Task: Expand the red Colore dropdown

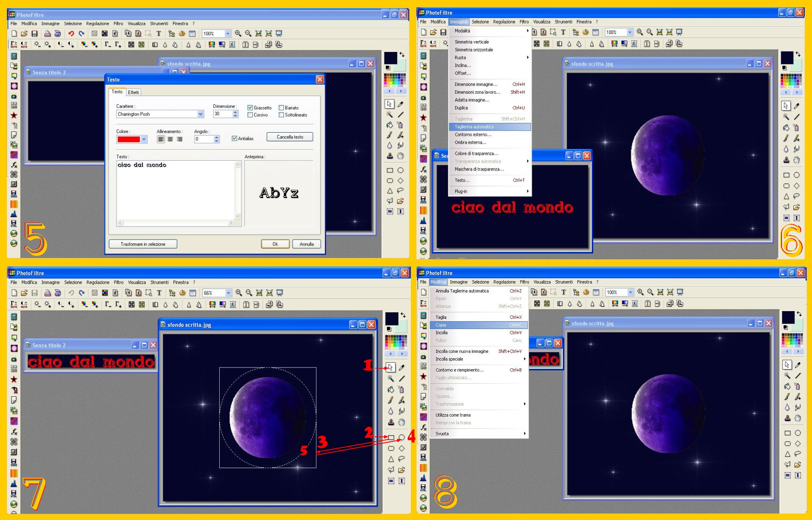Action: pyautogui.click(x=144, y=140)
